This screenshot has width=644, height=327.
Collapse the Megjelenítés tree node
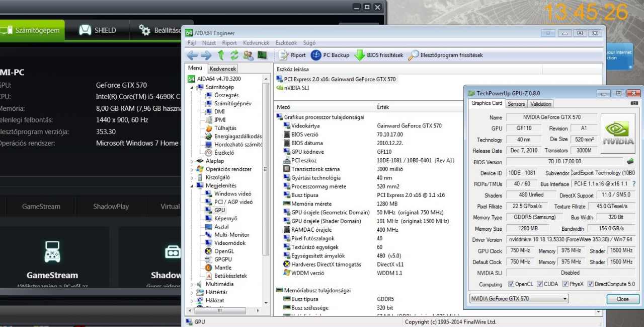pos(192,186)
